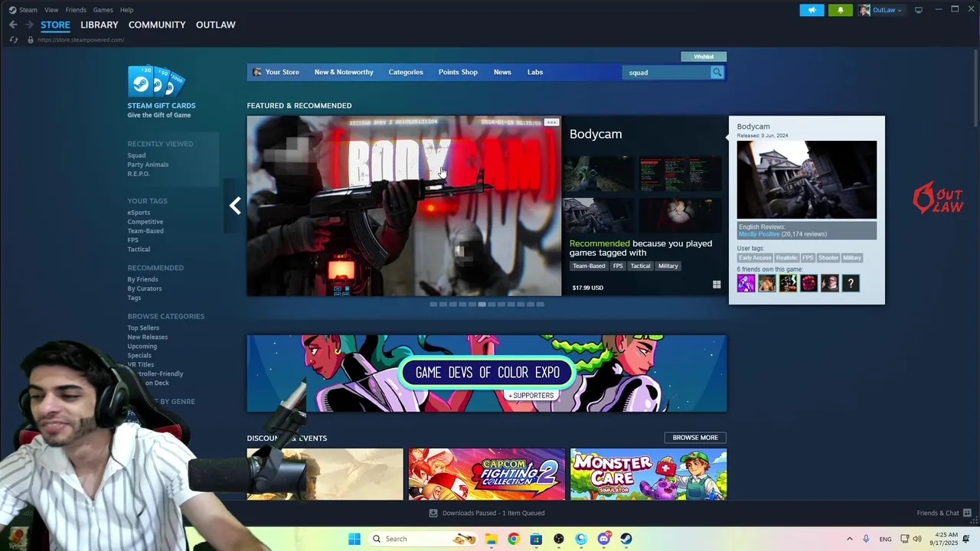Viewport: 980px width, 551px height.
Task: Switch to the LIBRARY tab
Action: pyautogui.click(x=100, y=24)
